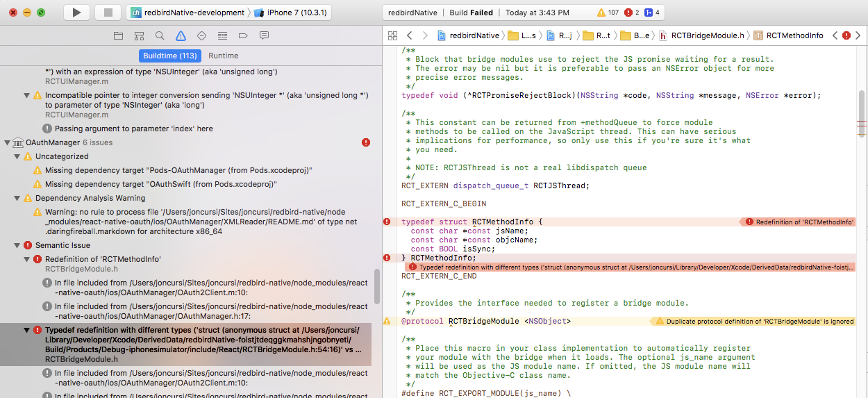Image resolution: width=868 pixels, height=398 pixels.
Task: Click the #define RCT_EXPORT_MODULE line
Action: (x=486, y=393)
